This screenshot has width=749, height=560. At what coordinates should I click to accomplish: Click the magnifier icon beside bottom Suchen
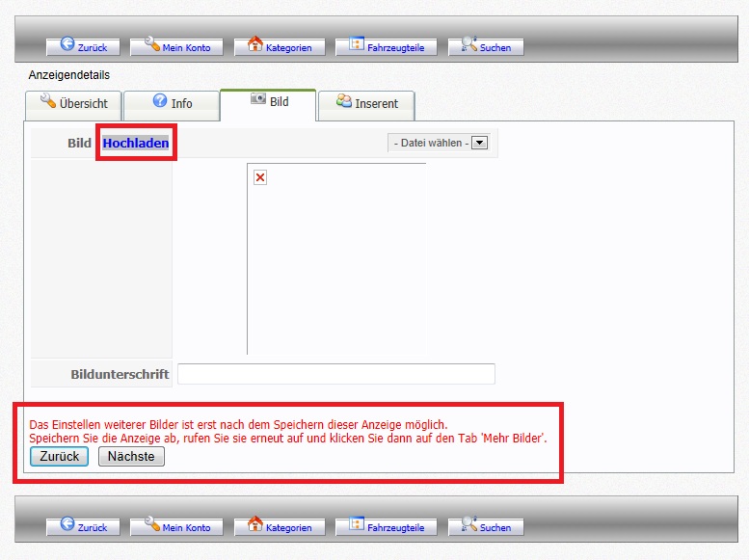[x=468, y=523]
